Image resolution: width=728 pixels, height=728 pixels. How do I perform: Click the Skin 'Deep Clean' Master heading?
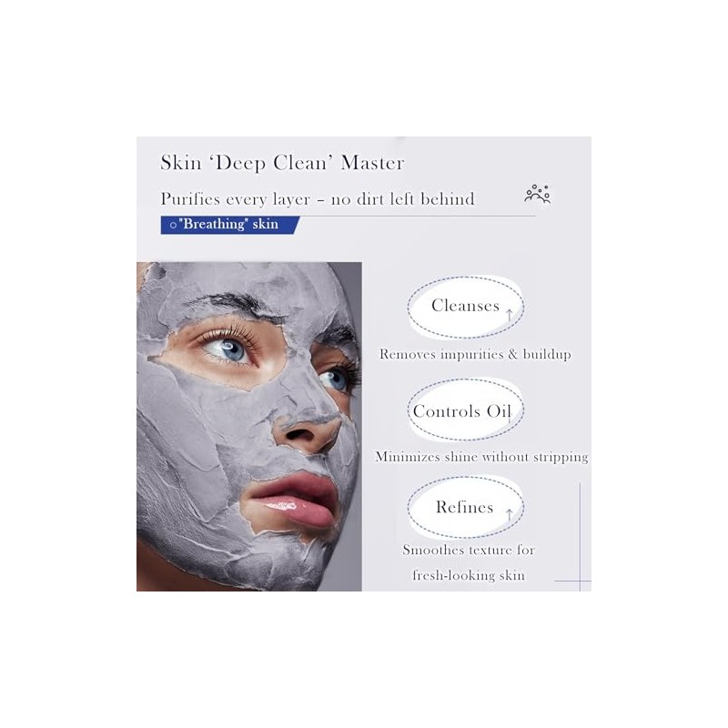282,163
